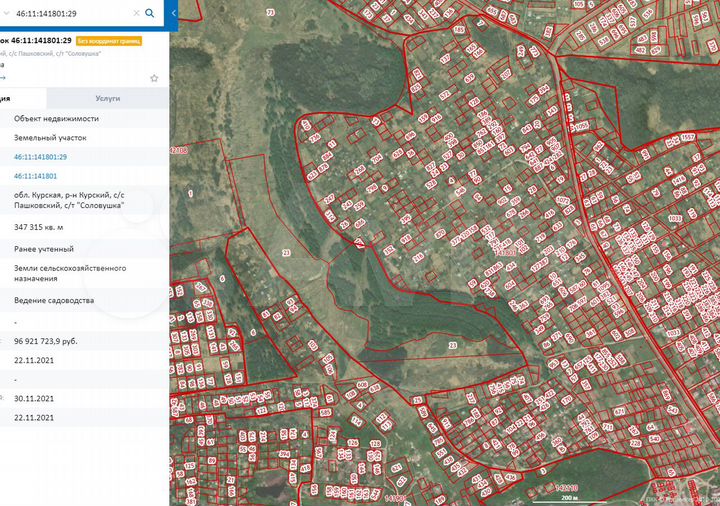
Task: Click 'Ведение садоводства' usage text
Action: click(54, 300)
